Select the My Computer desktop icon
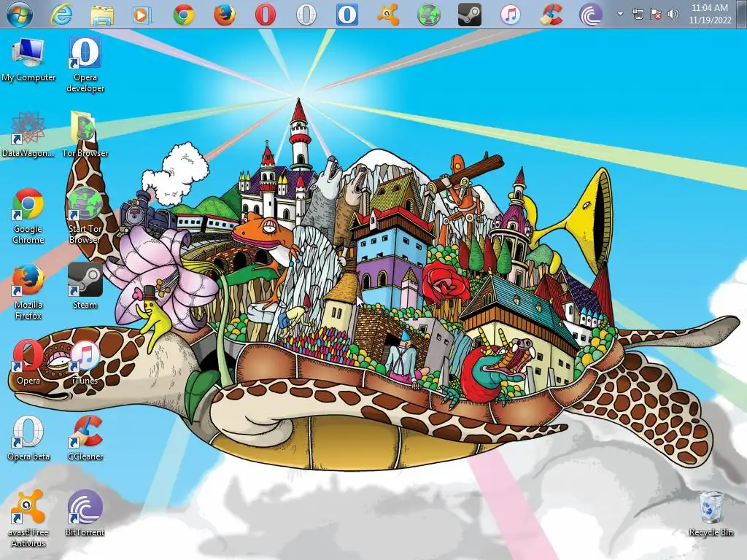Image resolution: width=747 pixels, height=560 pixels. click(x=28, y=60)
